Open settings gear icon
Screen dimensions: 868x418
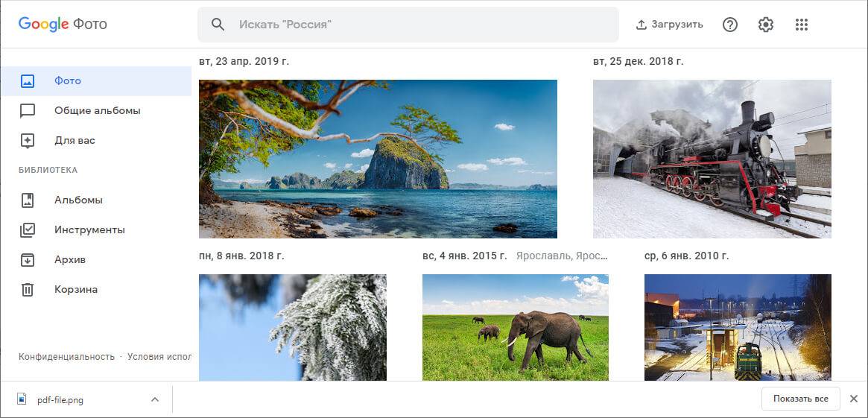[x=766, y=25]
